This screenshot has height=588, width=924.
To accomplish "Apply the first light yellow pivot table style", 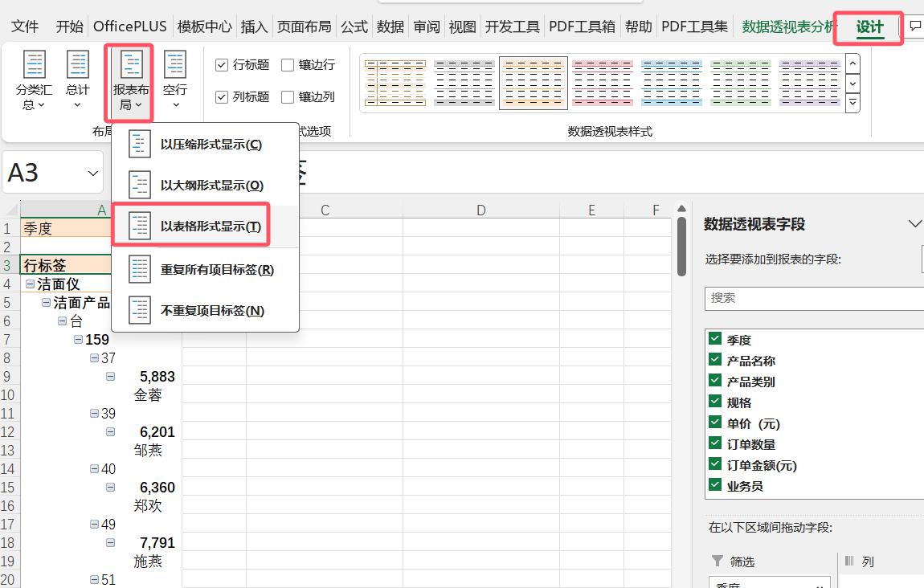I will [395, 83].
